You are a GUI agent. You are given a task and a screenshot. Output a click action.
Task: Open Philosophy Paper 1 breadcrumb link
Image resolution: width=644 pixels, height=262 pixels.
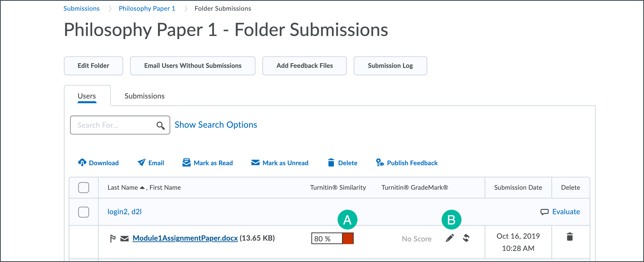point(147,9)
